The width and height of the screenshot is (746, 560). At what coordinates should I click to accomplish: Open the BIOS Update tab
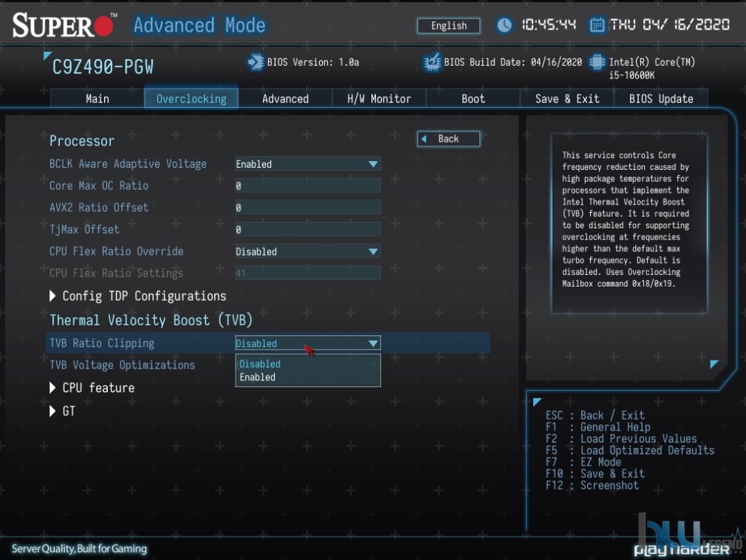(x=661, y=98)
